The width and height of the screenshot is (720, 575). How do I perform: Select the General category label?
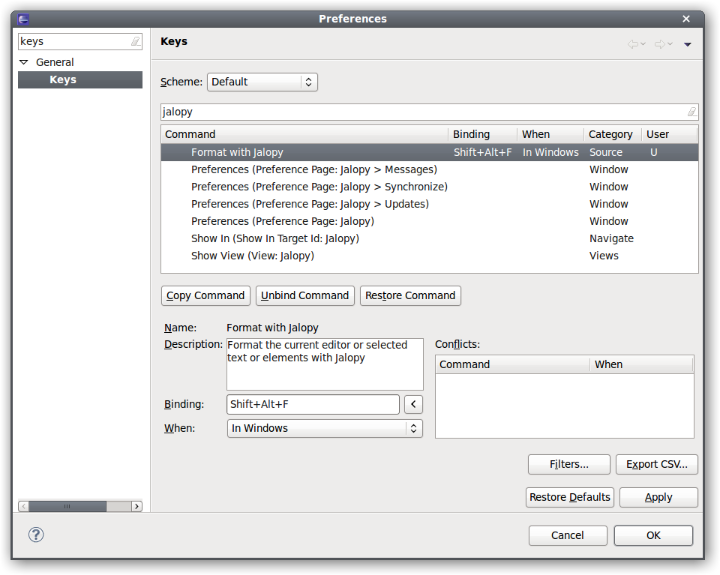tap(55, 62)
